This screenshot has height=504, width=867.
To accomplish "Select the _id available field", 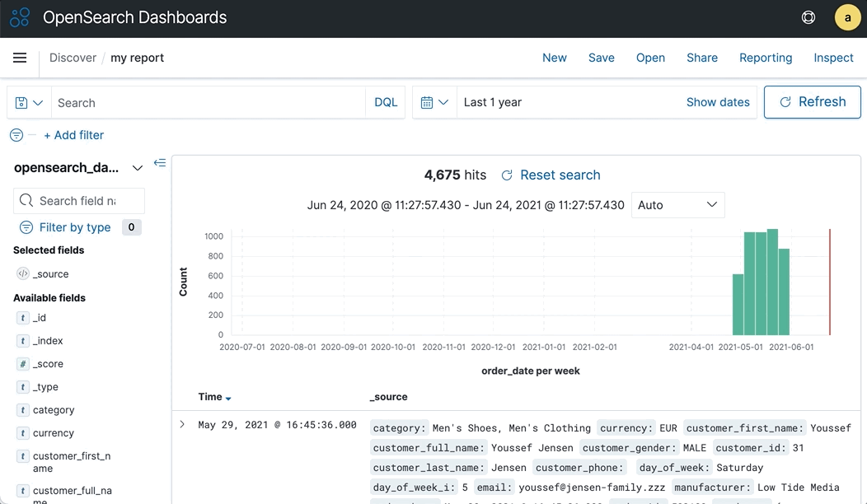I will (x=40, y=318).
